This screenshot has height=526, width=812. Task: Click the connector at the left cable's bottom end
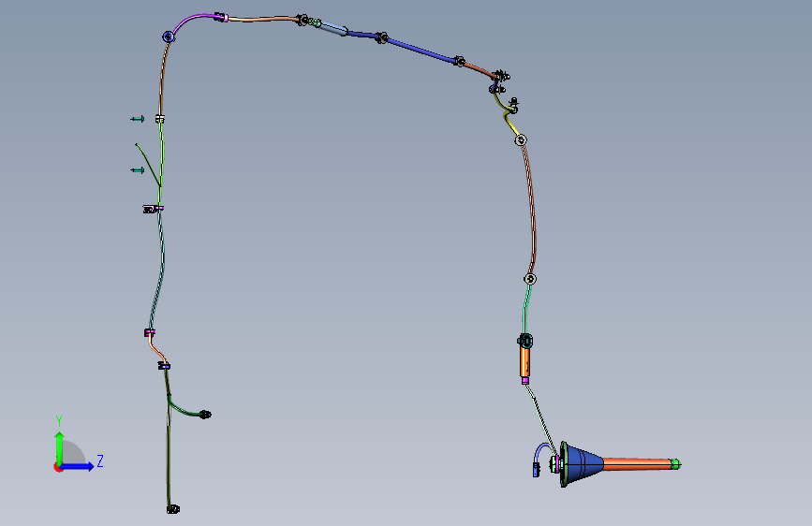click(173, 509)
